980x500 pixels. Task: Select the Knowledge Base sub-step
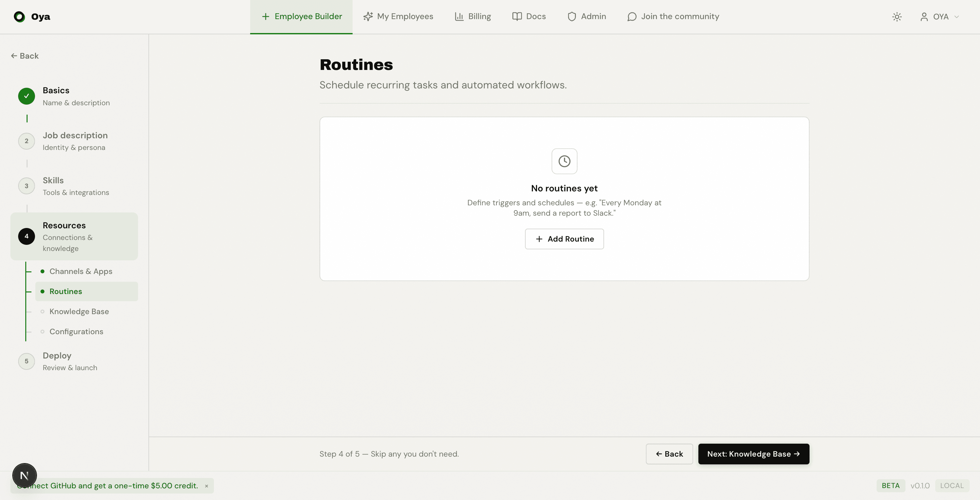coord(79,312)
